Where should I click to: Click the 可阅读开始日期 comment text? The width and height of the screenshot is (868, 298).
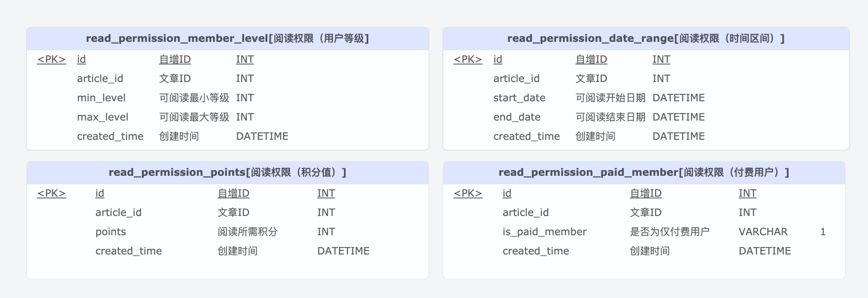(x=610, y=98)
